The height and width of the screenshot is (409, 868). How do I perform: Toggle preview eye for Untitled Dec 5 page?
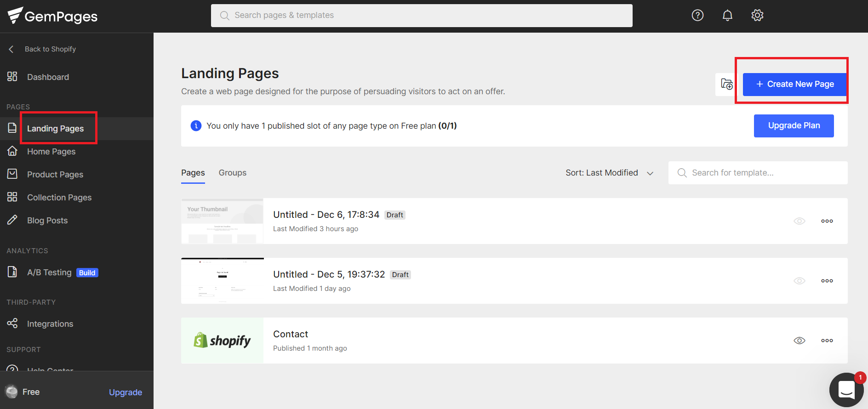click(x=799, y=281)
